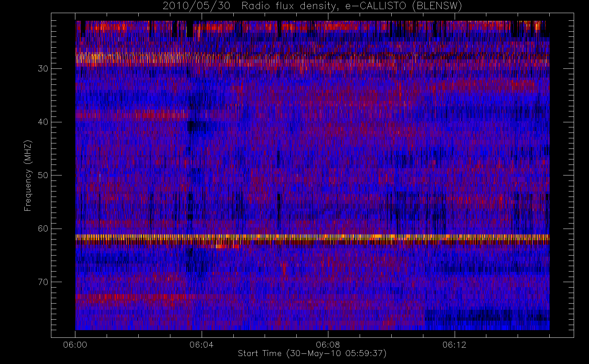Viewport: 589px width, 364px height.
Task: Click the 40 MHz frequency tick label
Action: 43,122
